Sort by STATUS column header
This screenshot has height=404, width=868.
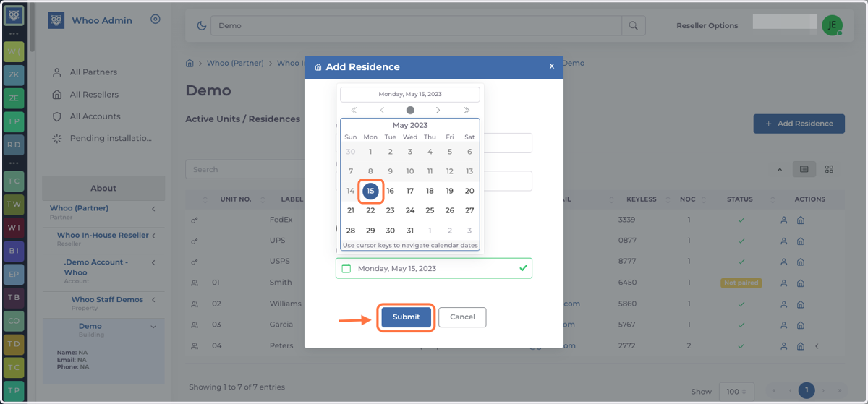pyautogui.click(x=740, y=199)
